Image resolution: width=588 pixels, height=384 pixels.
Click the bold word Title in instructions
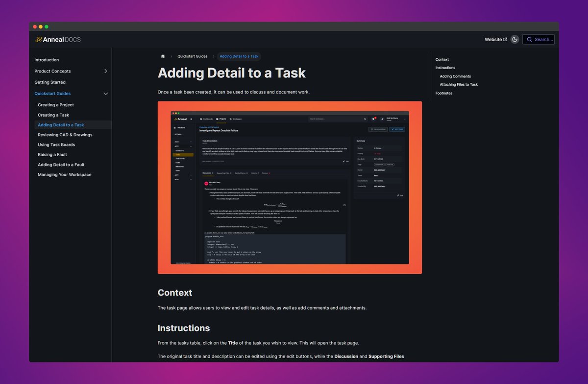(233, 343)
